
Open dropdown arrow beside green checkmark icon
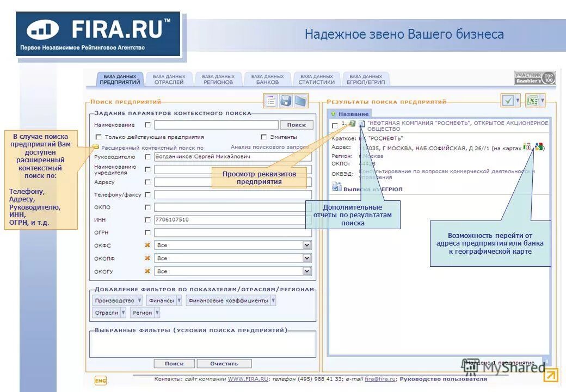[518, 100]
